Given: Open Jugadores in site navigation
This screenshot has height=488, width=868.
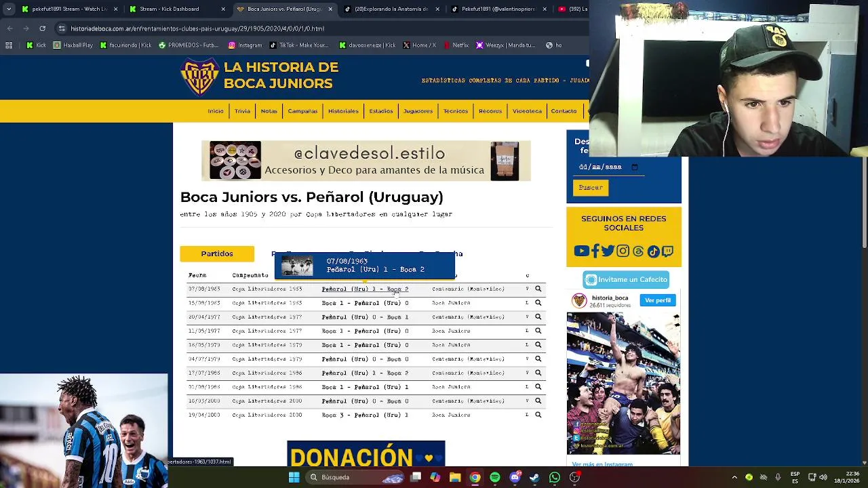Looking at the screenshot, I should pyautogui.click(x=418, y=111).
